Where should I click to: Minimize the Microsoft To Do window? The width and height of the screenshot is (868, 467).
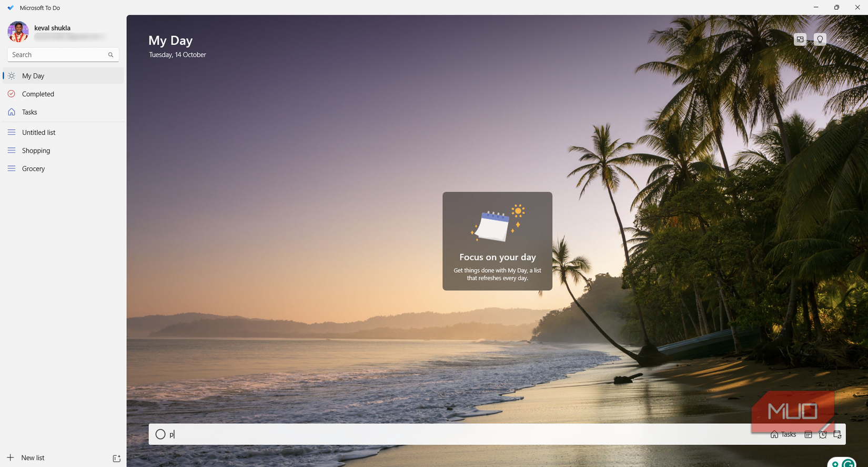816,7
